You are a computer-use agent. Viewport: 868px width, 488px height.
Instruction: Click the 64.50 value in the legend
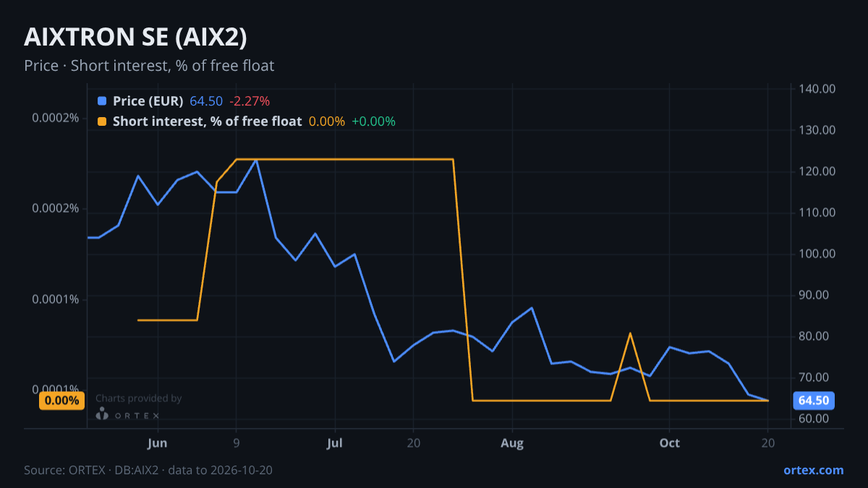click(x=206, y=101)
